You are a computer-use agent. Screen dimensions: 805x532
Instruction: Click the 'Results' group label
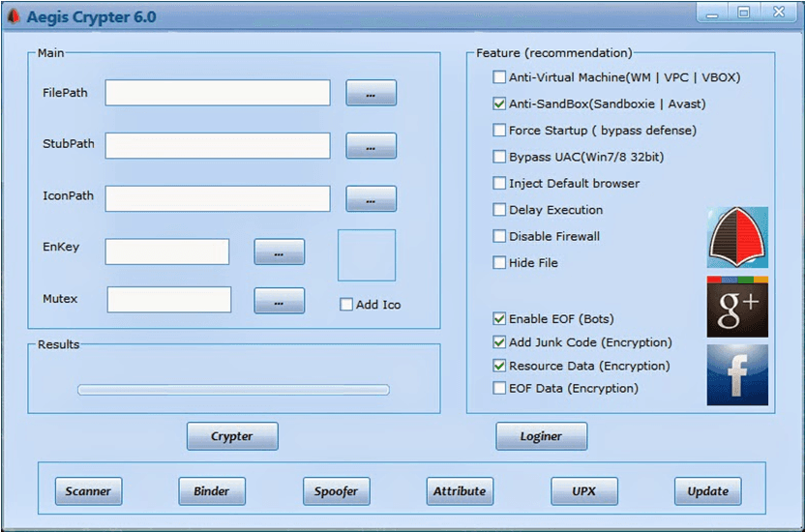pyautogui.click(x=58, y=344)
